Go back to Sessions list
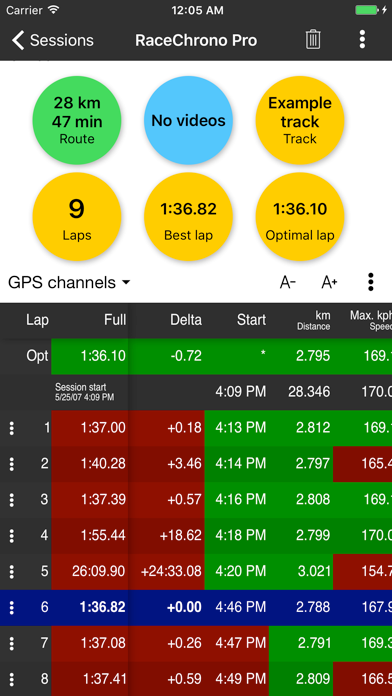 [52, 40]
